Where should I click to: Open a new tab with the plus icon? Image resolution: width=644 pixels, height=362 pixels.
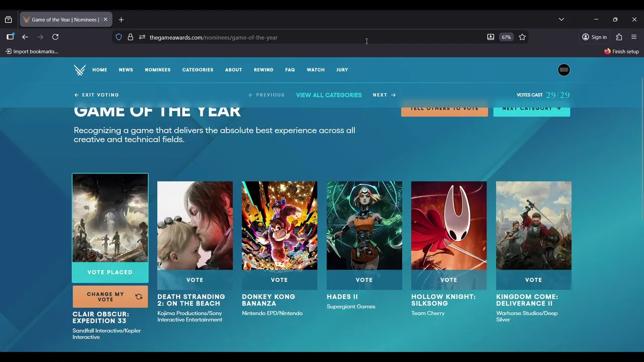pyautogui.click(x=121, y=20)
